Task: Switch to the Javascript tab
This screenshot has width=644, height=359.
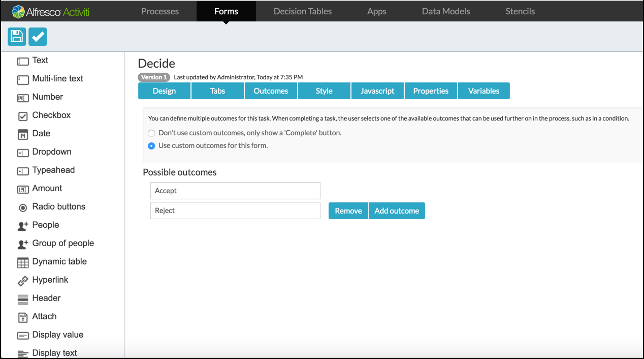Action: coord(377,91)
